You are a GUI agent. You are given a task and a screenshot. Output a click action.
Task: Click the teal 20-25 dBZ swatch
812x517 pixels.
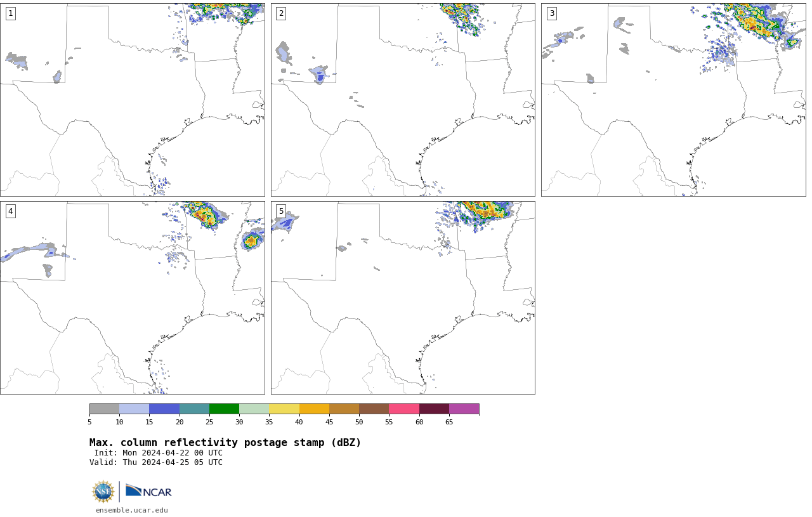click(194, 409)
